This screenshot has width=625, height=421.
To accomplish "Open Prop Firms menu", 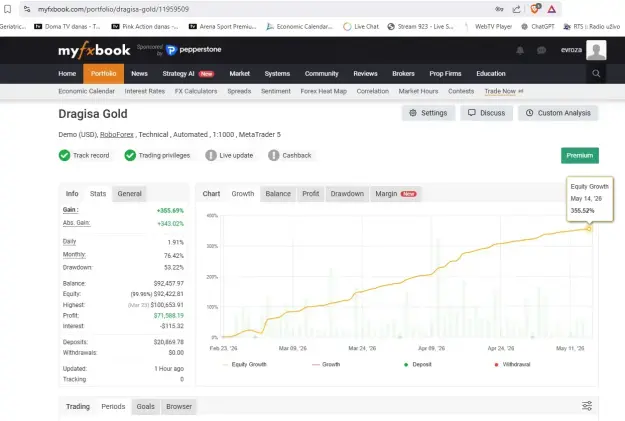I will point(445,74).
